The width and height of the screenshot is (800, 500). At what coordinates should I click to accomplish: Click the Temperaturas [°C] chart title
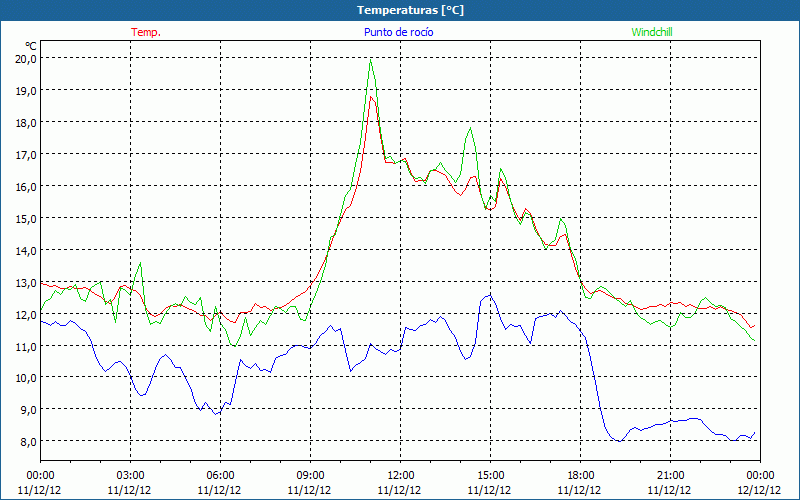(410, 10)
